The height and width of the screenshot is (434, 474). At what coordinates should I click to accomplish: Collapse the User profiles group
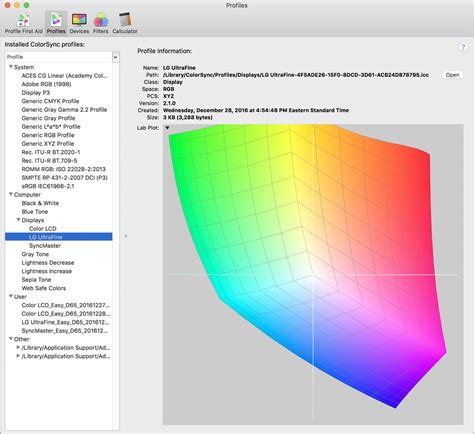(x=11, y=296)
